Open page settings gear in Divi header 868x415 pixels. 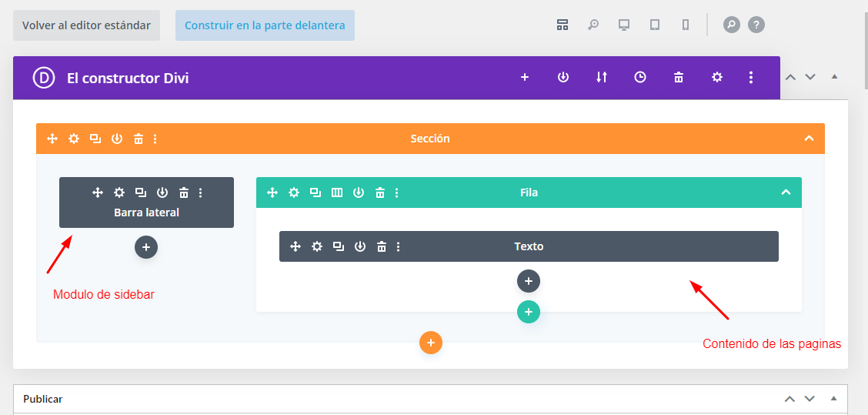coord(717,78)
